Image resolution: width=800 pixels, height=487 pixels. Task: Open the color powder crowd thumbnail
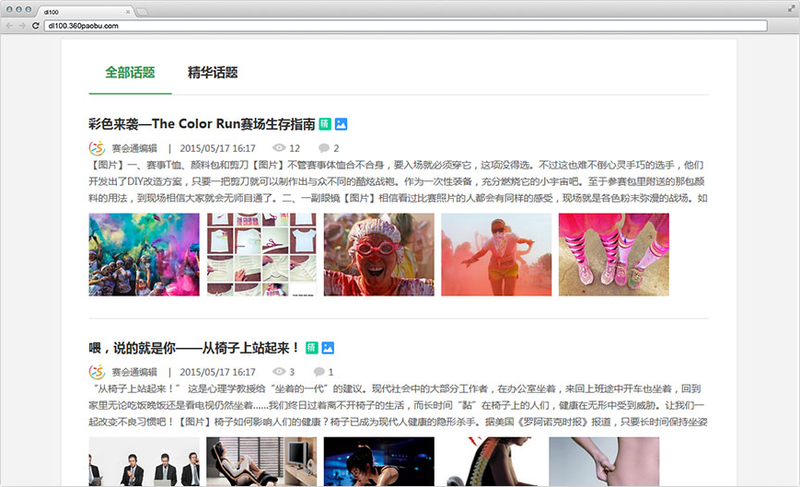(144, 254)
